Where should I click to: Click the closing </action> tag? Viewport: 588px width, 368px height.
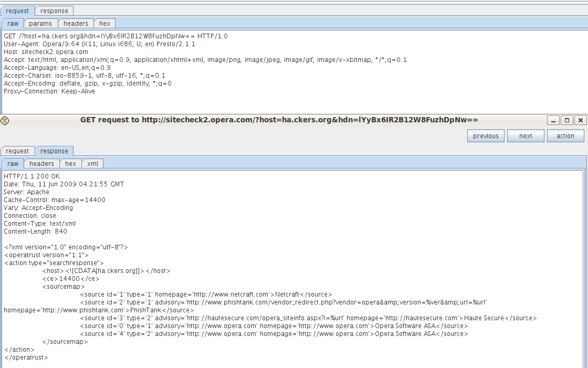[19, 349]
